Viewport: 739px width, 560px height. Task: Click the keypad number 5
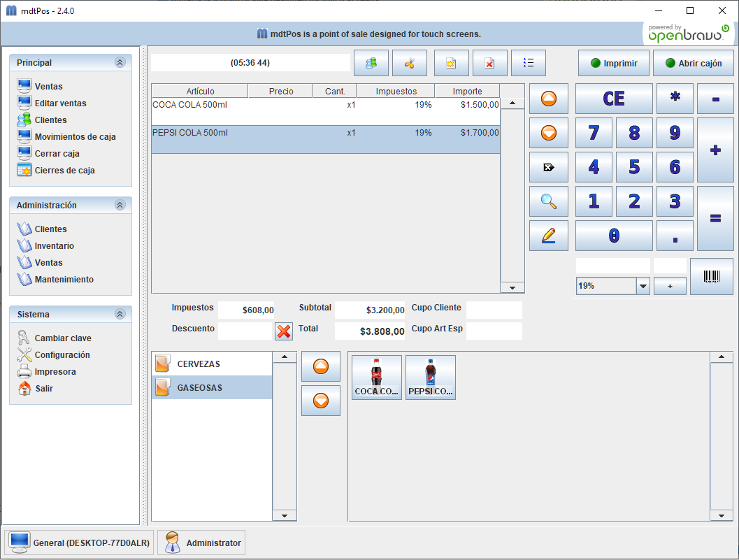pos(634,167)
